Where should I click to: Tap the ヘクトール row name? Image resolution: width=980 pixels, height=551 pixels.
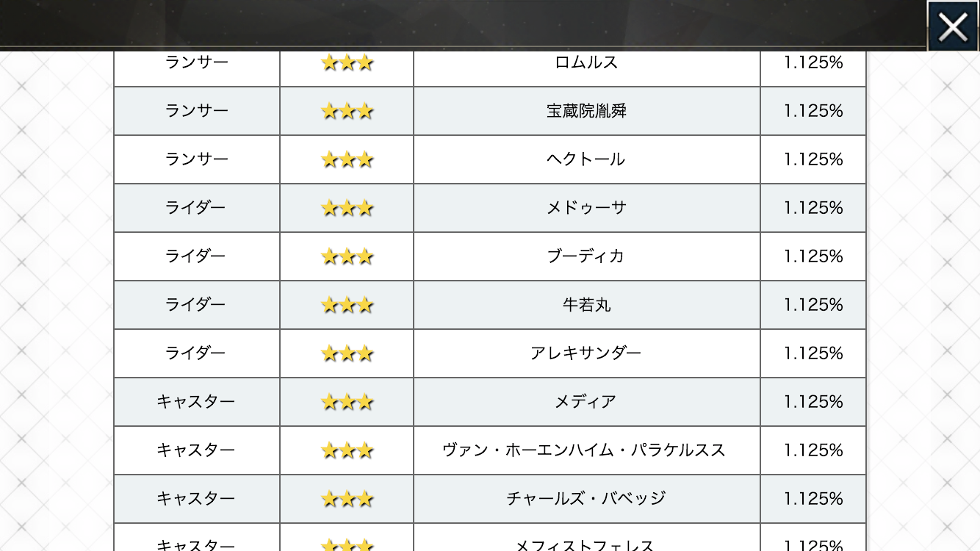click(x=586, y=159)
